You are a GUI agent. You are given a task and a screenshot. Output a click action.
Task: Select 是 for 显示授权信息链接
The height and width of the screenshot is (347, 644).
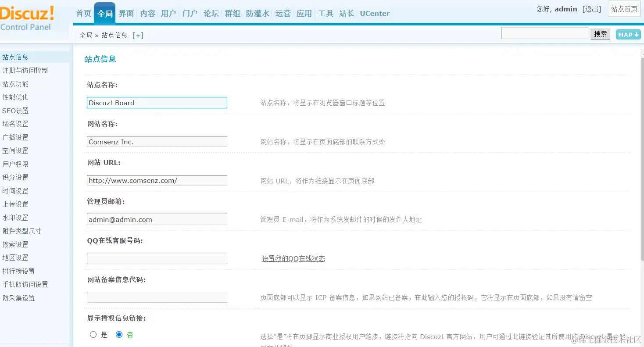point(93,335)
